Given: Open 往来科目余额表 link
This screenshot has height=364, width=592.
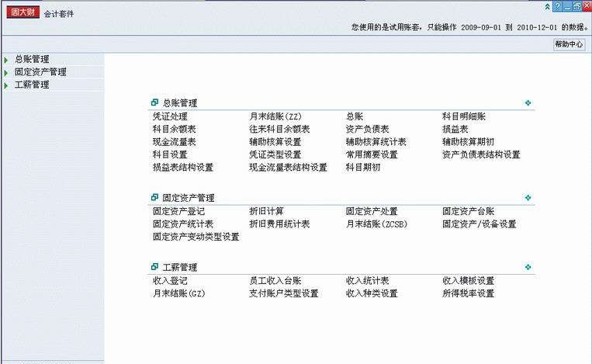Looking at the screenshot, I should tap(279, 129).
